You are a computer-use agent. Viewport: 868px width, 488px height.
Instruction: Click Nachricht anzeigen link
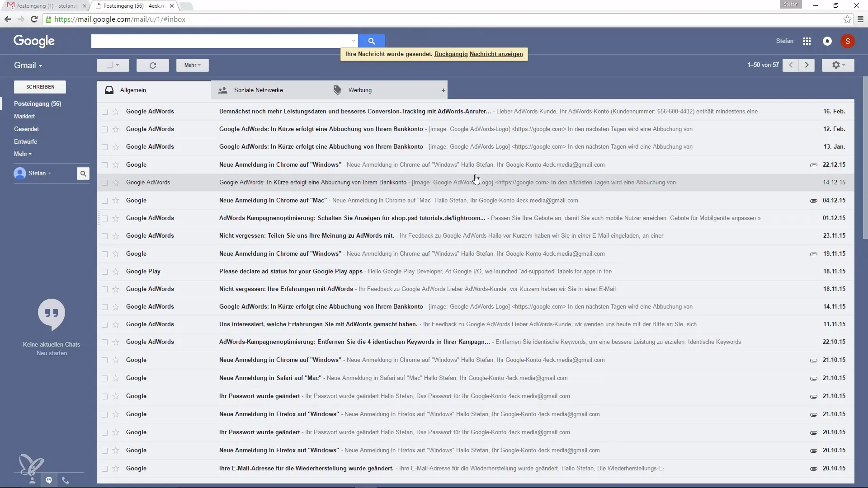(496, 54)
